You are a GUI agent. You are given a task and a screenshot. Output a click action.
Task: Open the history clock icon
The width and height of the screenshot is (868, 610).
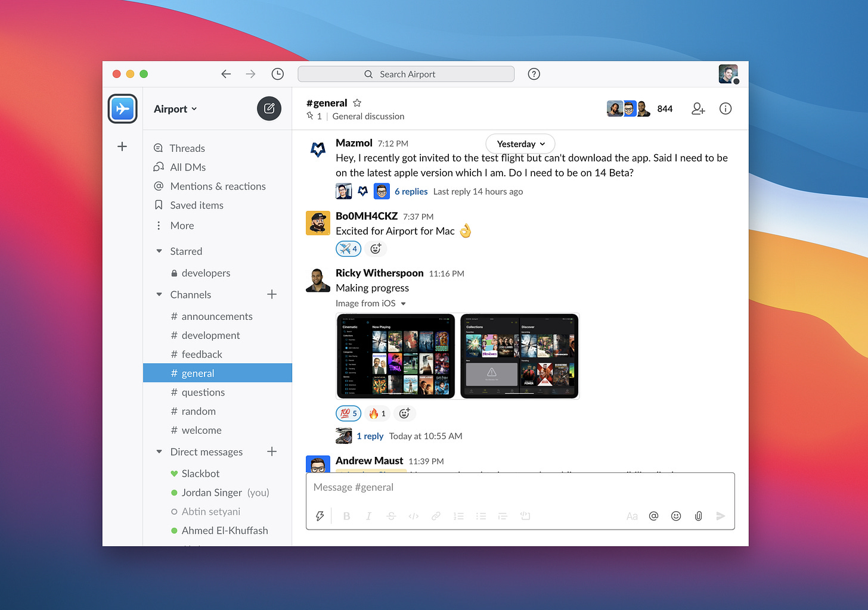tap(277, 74)
